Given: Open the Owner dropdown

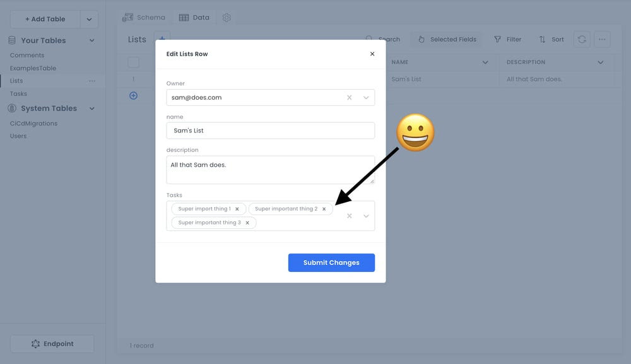Looking at the screenshot, I should (x=366, y=98).
